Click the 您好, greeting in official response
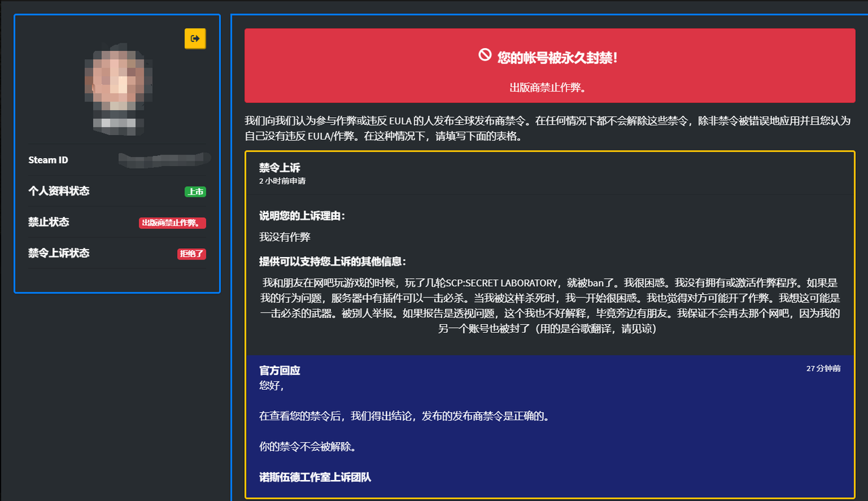 point(271,386)
